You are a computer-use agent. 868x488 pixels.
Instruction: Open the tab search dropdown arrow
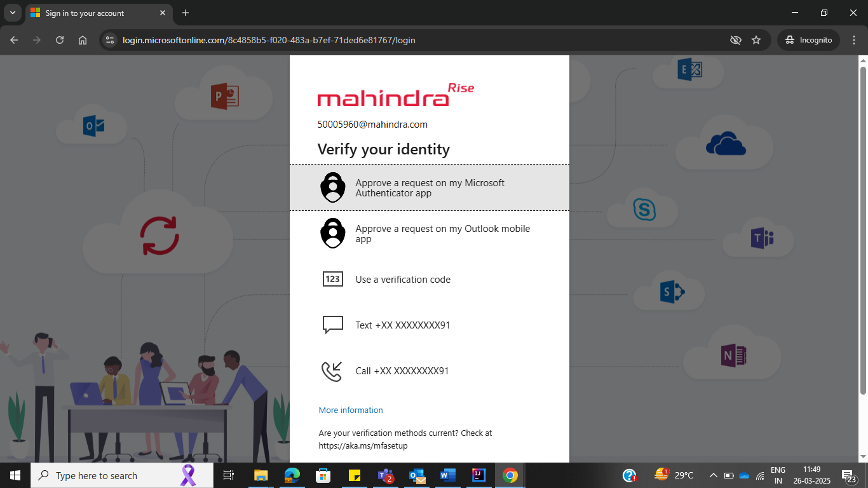click(x=12, y=13)
